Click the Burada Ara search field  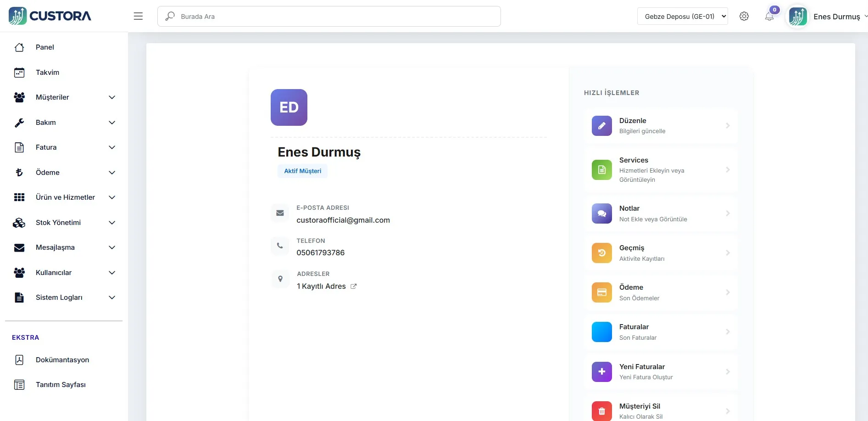[329, 17]
